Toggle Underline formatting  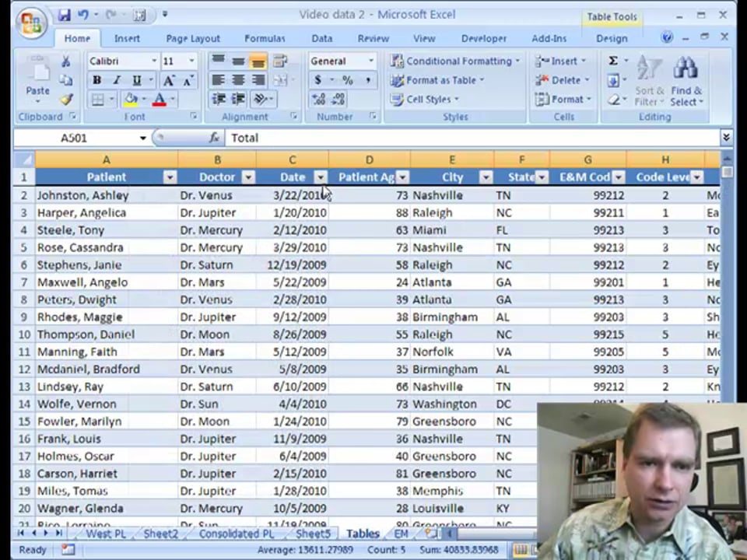coord(136,80)
